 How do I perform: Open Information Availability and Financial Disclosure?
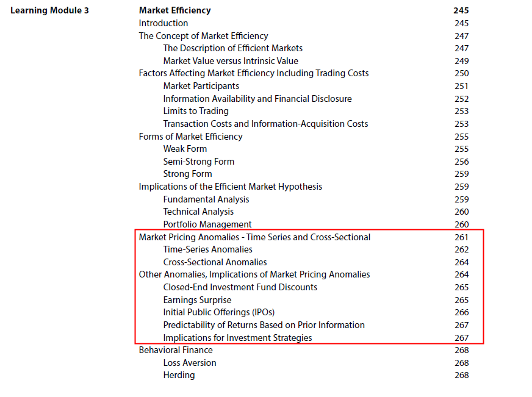pos(257,99)
